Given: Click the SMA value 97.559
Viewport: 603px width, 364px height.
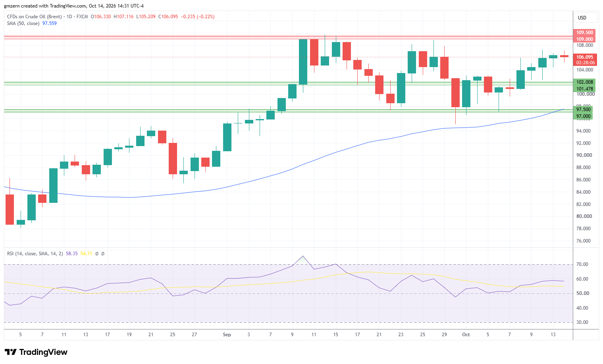Looking at the screenshot, I should [50, 23].
